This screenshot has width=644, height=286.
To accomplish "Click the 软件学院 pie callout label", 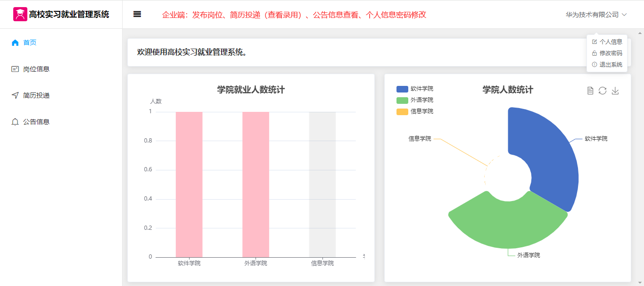I will coord(596,139).
